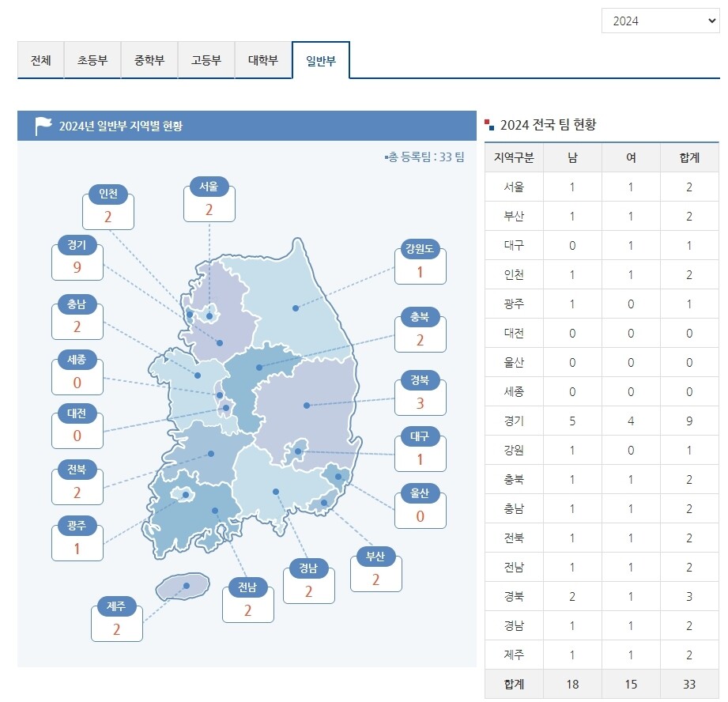Click the Jeju island shape on map

pyautogui.click(x=183, y=587)
